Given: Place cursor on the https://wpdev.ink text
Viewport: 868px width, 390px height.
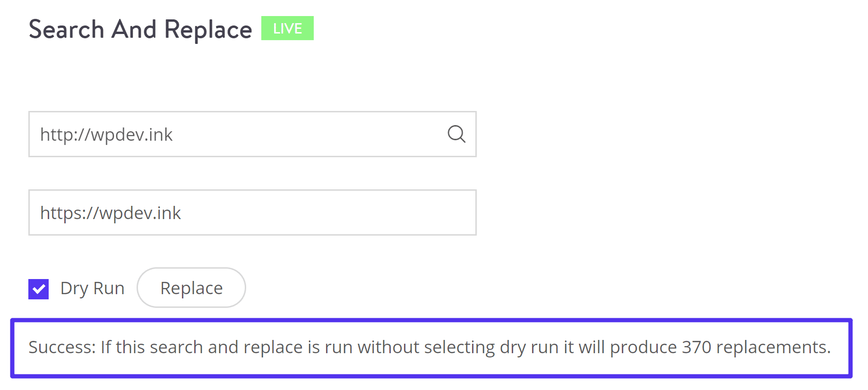Looking at the screenshot, I should pos(111,213).
